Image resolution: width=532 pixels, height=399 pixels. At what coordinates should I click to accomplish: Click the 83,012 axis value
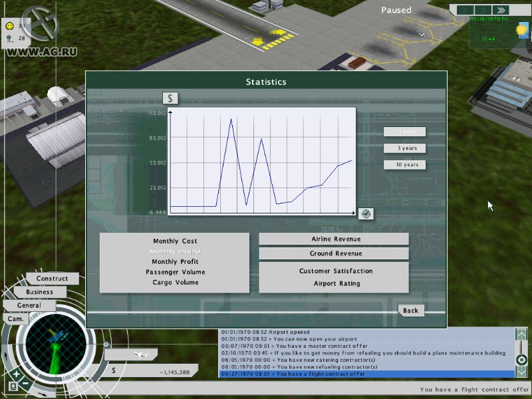tap(158, 138)
